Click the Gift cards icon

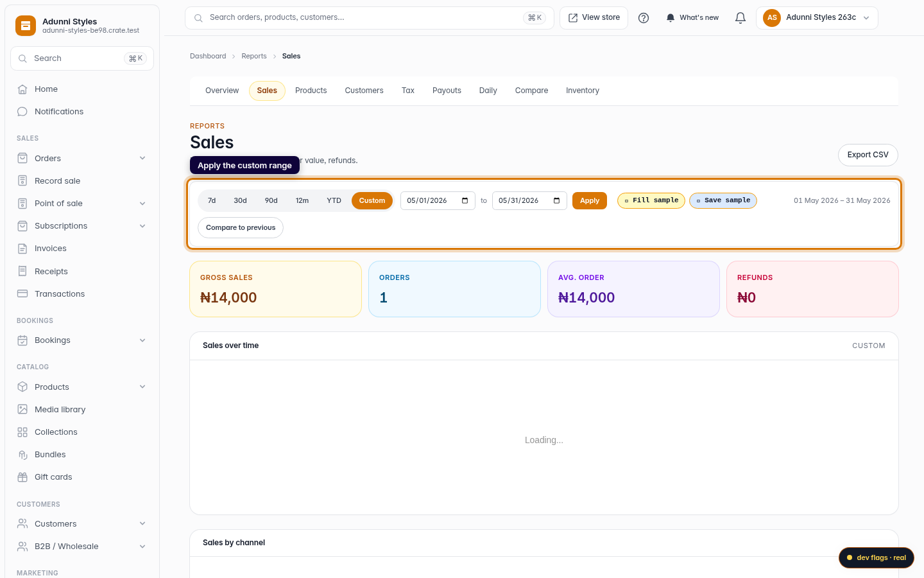pos(22,477)
